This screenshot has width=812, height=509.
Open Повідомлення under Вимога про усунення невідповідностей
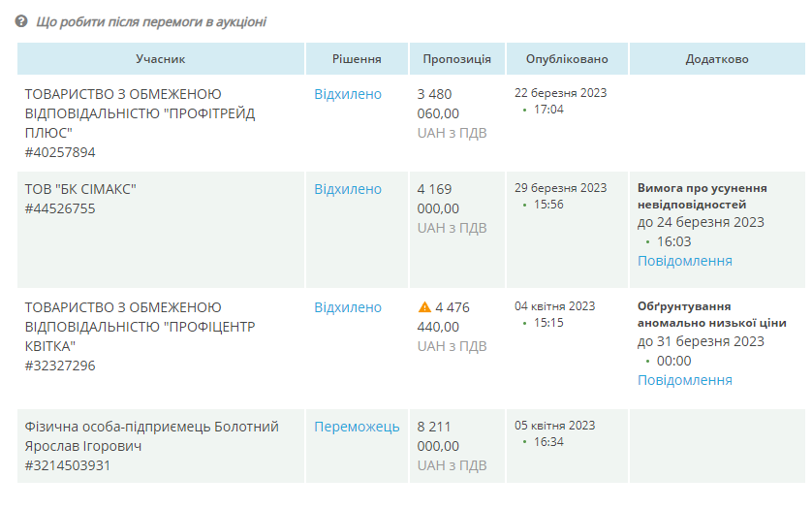pos(684,261)
